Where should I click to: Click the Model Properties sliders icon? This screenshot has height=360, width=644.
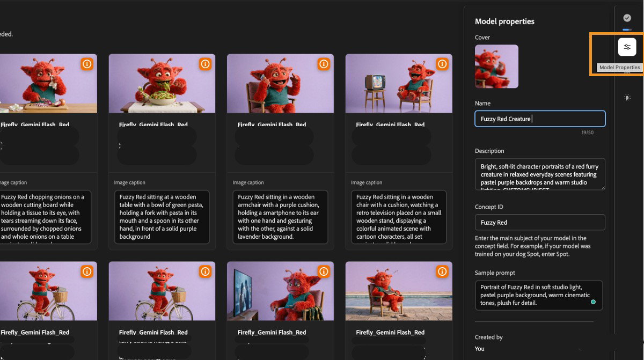[627, 47]
